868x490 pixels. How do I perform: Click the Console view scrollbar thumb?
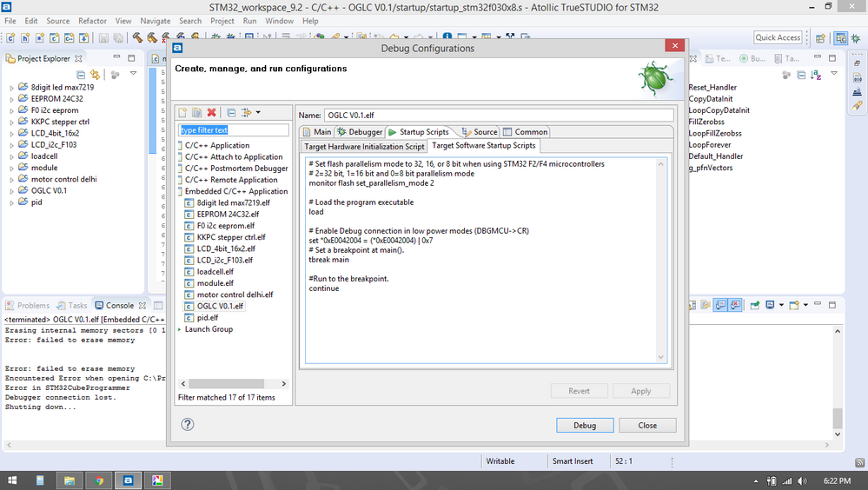pyautogui.click(x=838, y=419)
